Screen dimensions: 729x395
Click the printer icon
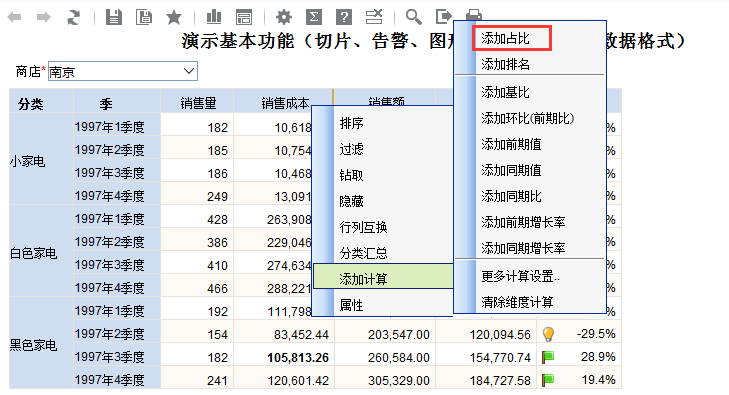[x=474, y=15]
